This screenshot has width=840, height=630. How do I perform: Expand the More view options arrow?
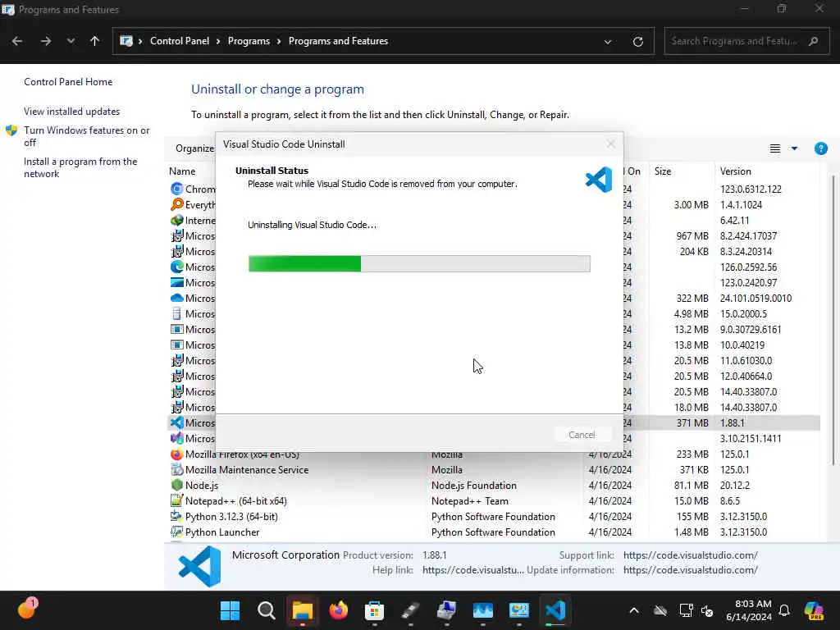tap(794, 148)
